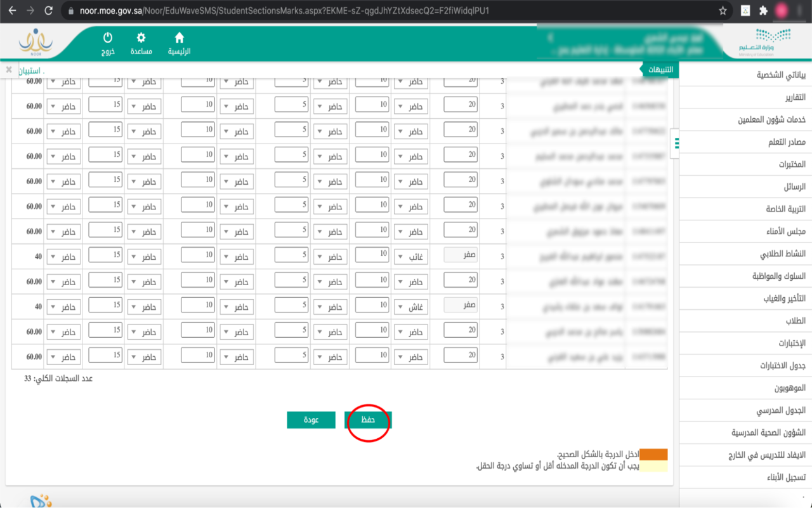
Task: Click the وزارة التعليم ministry logo
Action: [765, 43]
